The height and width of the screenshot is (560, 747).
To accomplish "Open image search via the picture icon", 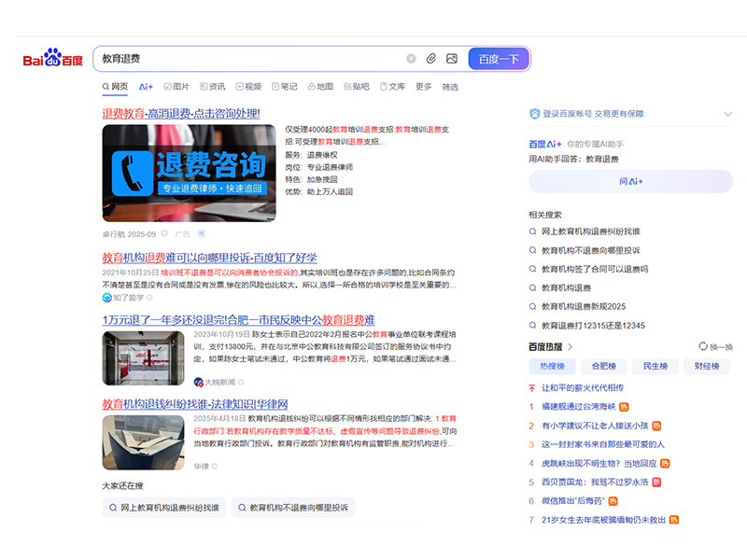I will (x=452, y=59).
